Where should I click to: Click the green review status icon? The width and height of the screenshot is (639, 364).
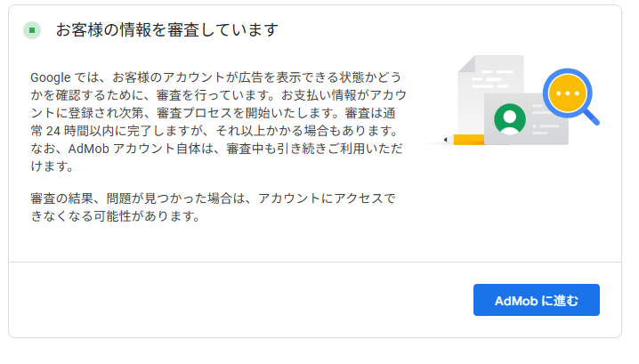coord(32,31)
